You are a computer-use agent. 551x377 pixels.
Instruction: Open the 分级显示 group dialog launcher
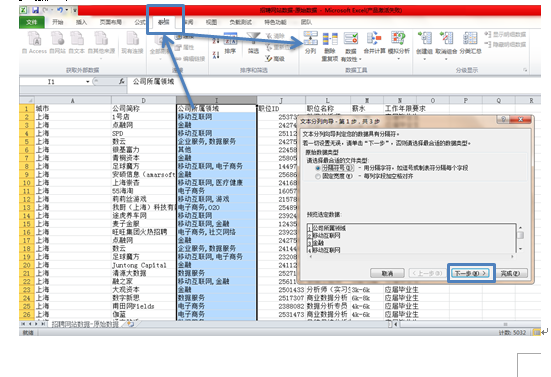click(x=525, y=70)
